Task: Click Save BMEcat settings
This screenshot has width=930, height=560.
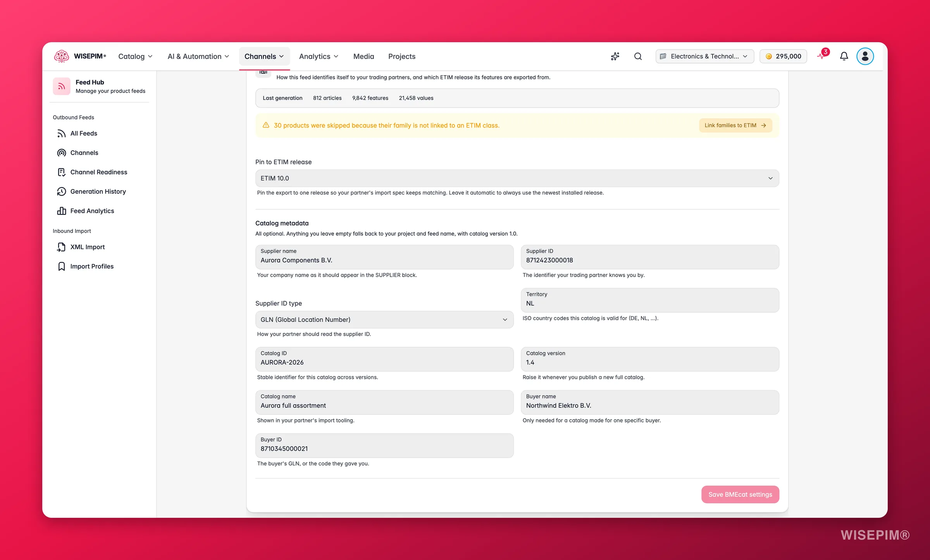Action: tap(740, 495)
